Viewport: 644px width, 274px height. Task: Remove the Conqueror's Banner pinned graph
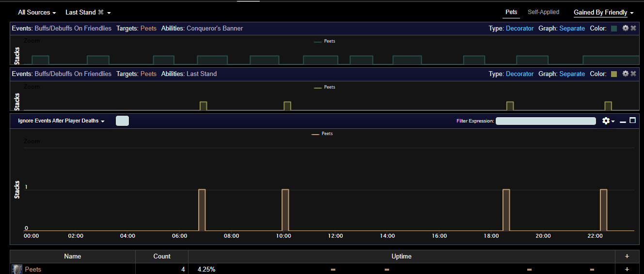coord(633,28)
